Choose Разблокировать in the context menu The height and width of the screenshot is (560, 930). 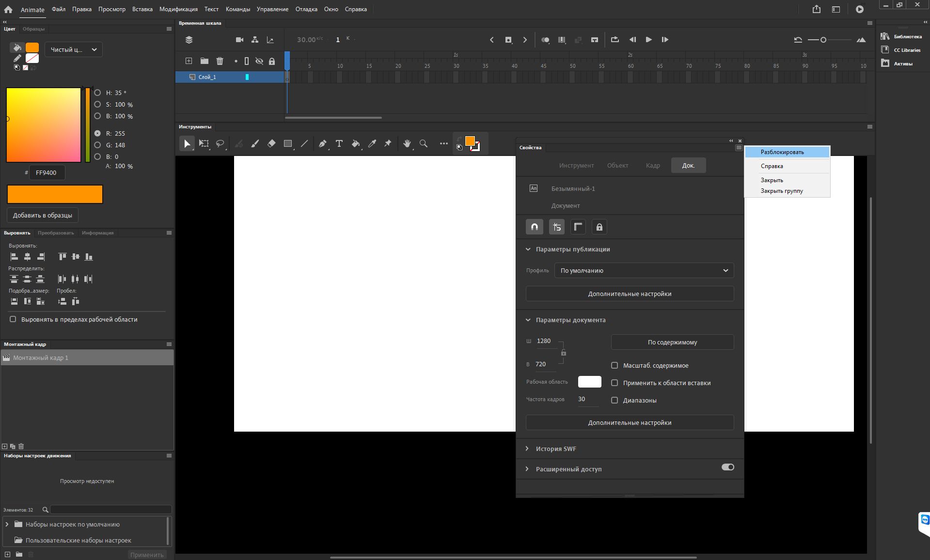tap(782, 152)
